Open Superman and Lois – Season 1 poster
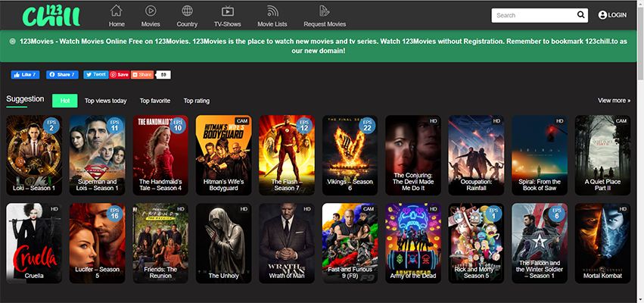Image resolution: width=644 pixels, height=303 pixels. [x=98, y=155]
